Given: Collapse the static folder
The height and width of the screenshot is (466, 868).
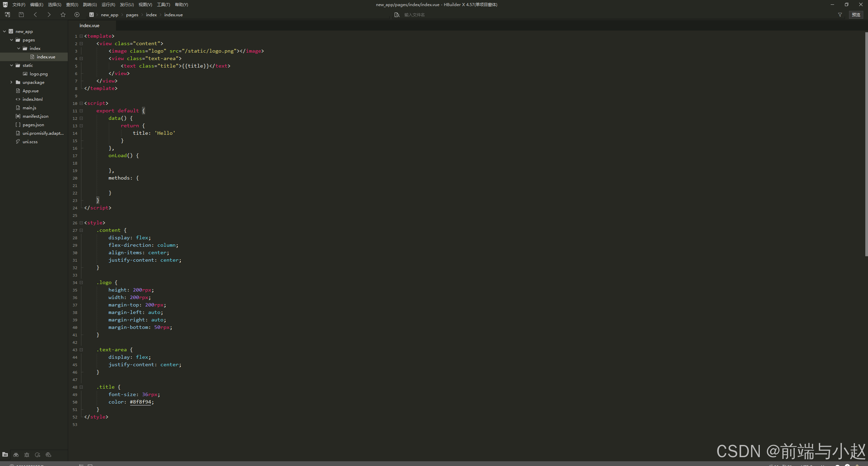Looking at the screenshot, I should (12, 65).
